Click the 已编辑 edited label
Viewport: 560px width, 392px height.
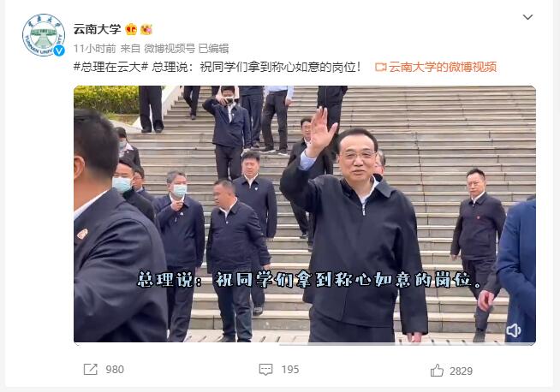click(213, 48)
